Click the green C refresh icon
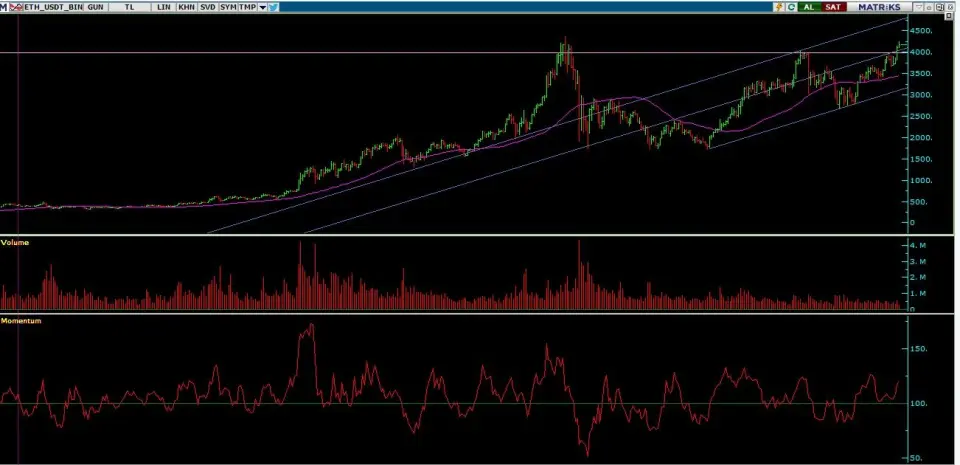The width and height of the screenshot is (960, 465). click(791, 6)
